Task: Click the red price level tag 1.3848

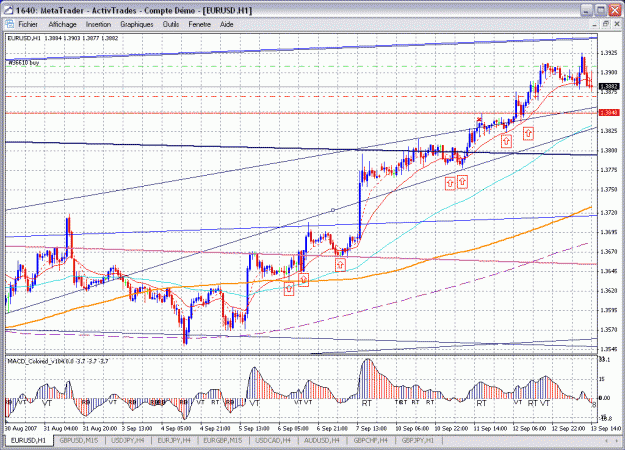Action: [x=609, y=113]
